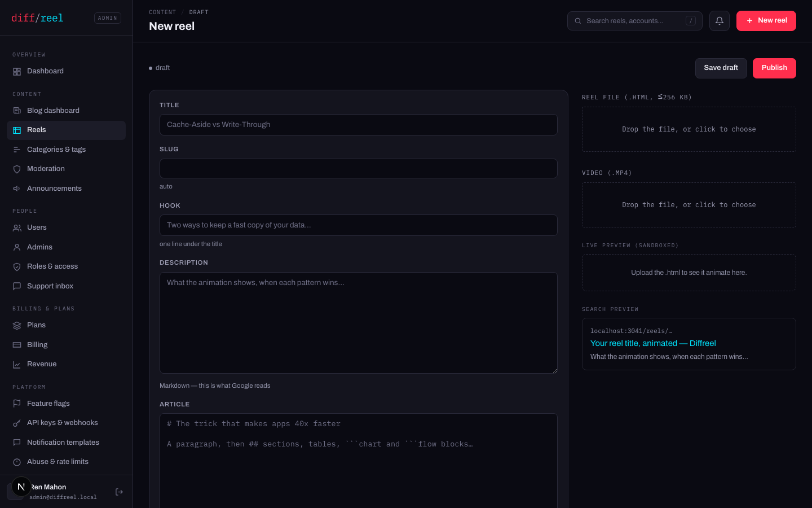
Task: Click the Announcements megaphone icon
Action: coord(17,189)
